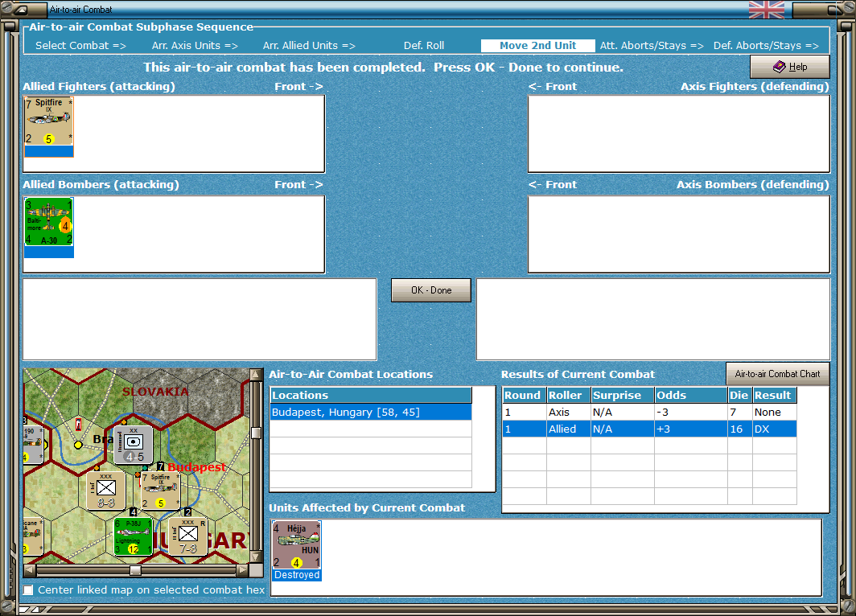Image resolution: width=856 pixels, height=616 pixels.
Task: Click the SLOVAKIA label on the map
Action: pos(155,391)
